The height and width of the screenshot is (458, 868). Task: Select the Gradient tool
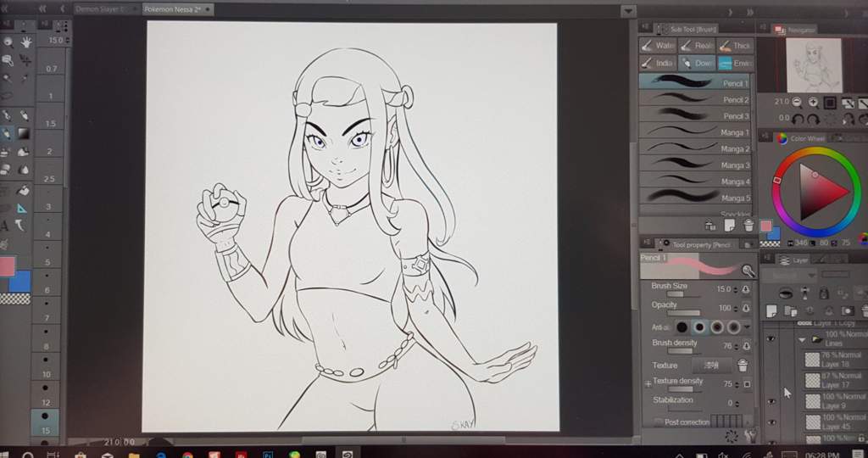24,133
